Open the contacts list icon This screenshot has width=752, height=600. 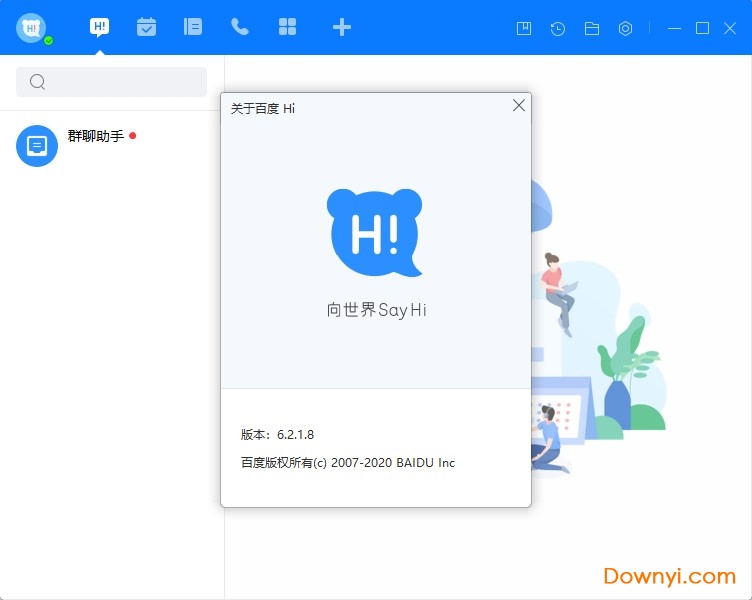pyautogui.click(x=193, y=27)
